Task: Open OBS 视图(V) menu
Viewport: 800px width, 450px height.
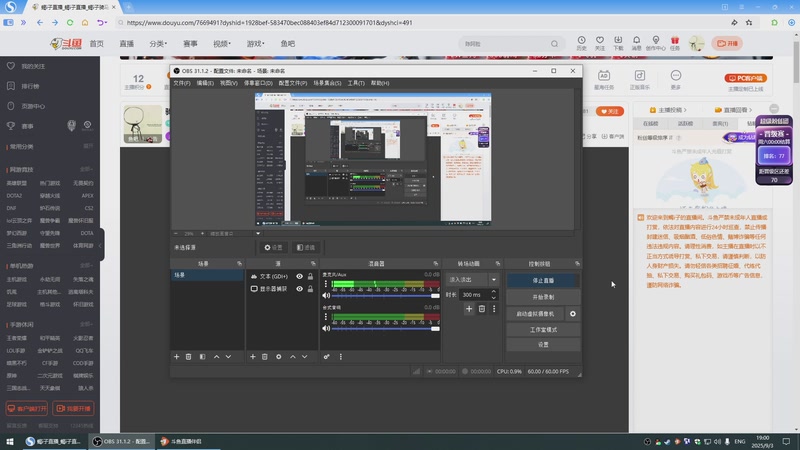Action: pyautogui.click(x=229, y=83)
